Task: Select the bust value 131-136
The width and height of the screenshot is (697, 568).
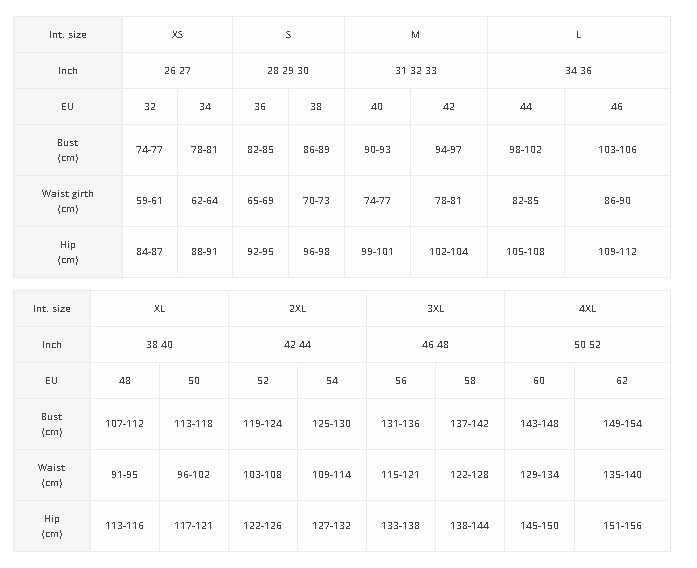Action: [x=401, y=424]
